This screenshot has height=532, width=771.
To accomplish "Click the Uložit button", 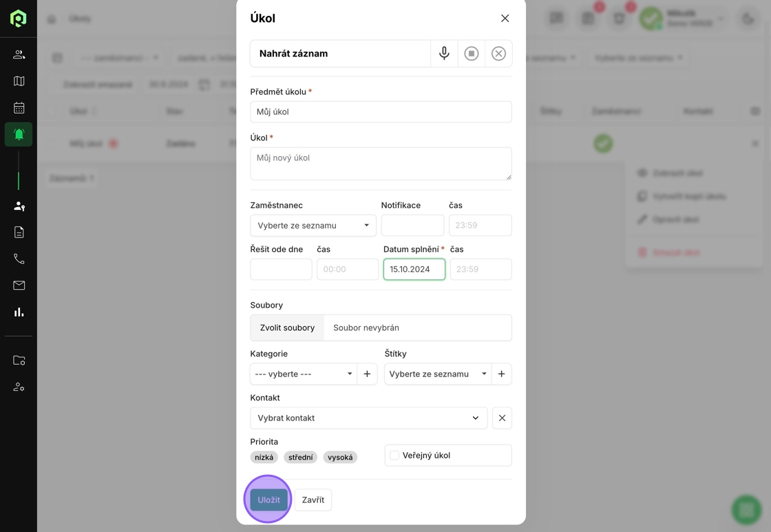I will point(268,500).
